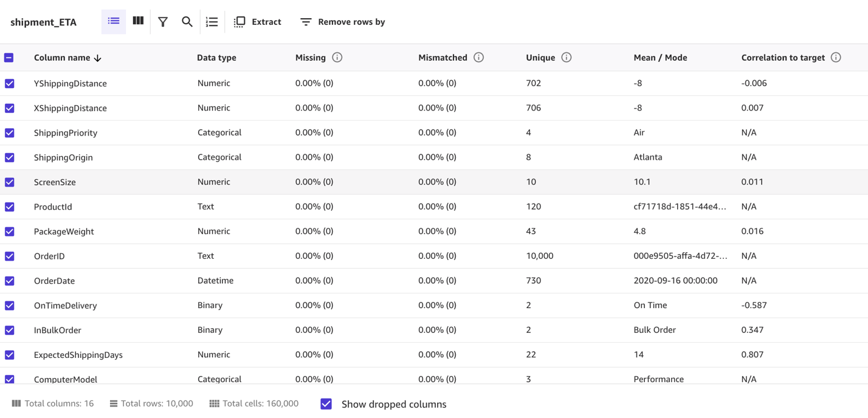Image resolution: width=868 pixels, height=418 pixels.
Task: Show info for Mismatched column
Action: (x=479, y=58)
